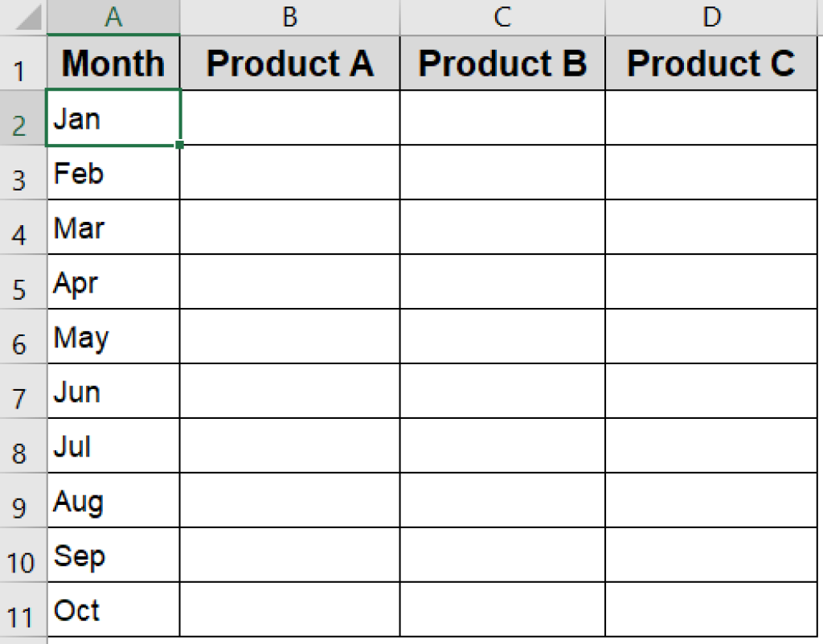Select row header 5
The height and width of the screenshot is (644, 823).
point(23,283)
